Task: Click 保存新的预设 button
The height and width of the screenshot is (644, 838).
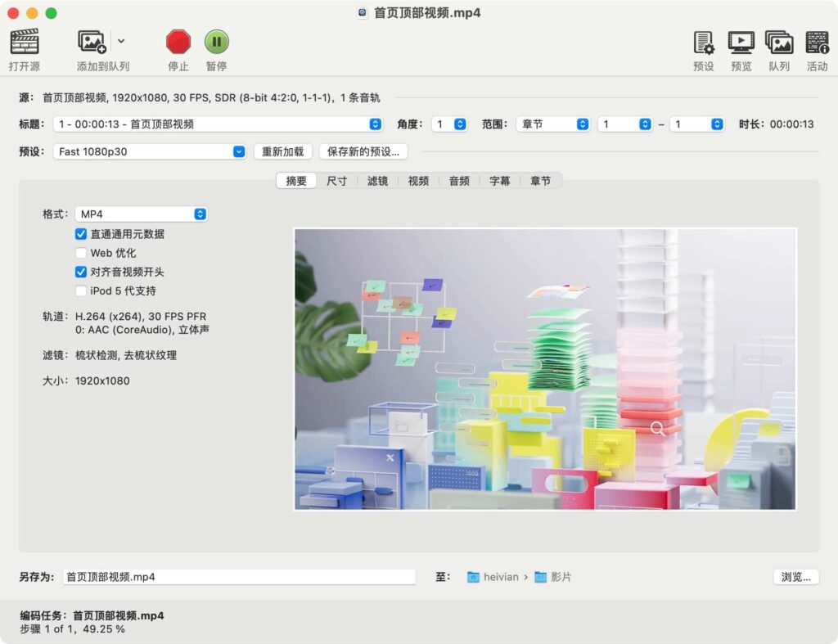Action: (x=363, y=151)
